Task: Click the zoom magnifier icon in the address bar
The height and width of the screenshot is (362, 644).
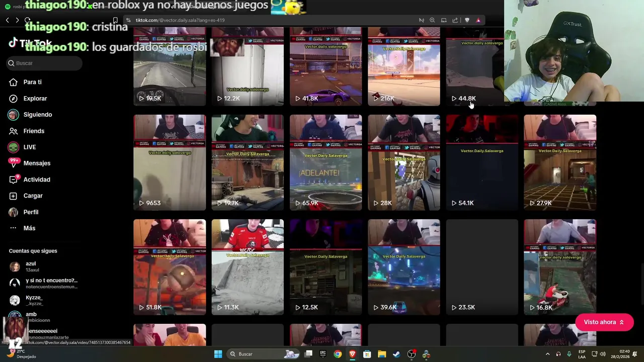Action: (x=432, y=20)
